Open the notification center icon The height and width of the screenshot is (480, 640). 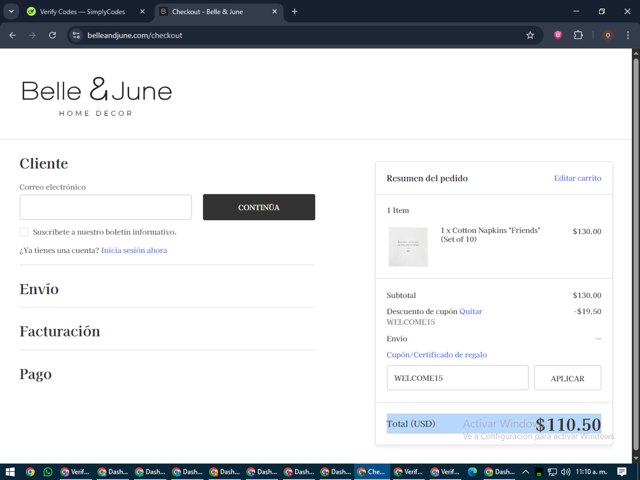[622, 472]
